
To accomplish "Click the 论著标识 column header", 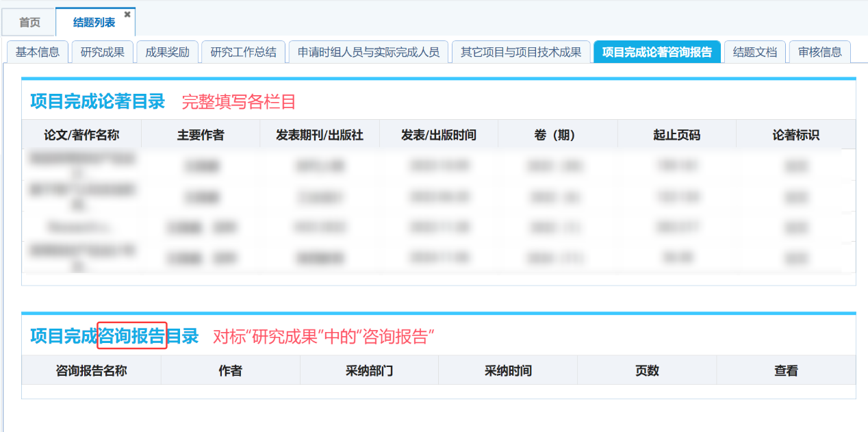I will 795,135.
